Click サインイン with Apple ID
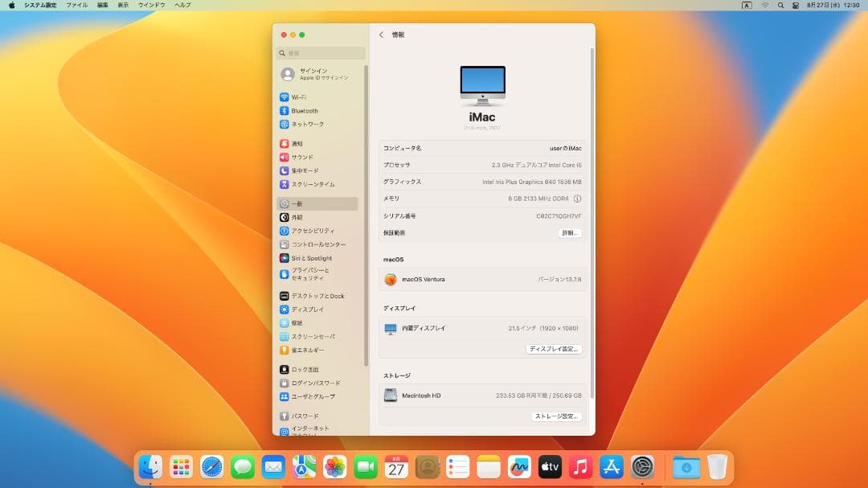 tap(313, 73)
